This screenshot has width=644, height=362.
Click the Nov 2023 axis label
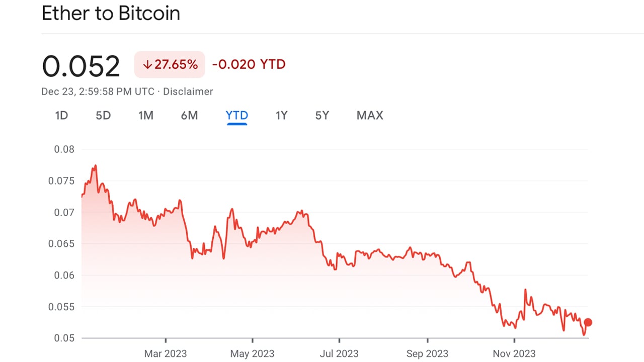tap(514, 353)
